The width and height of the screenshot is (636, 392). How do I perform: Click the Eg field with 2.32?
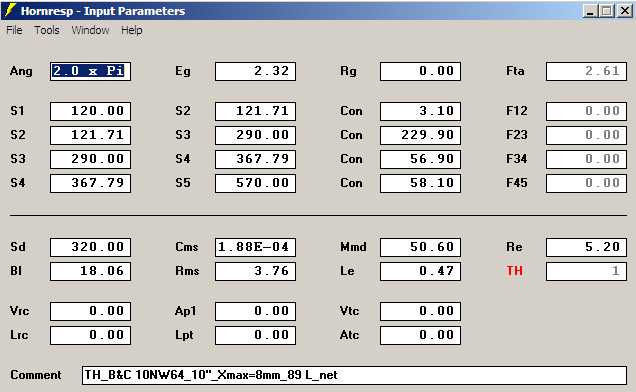(x=256, y=71)
